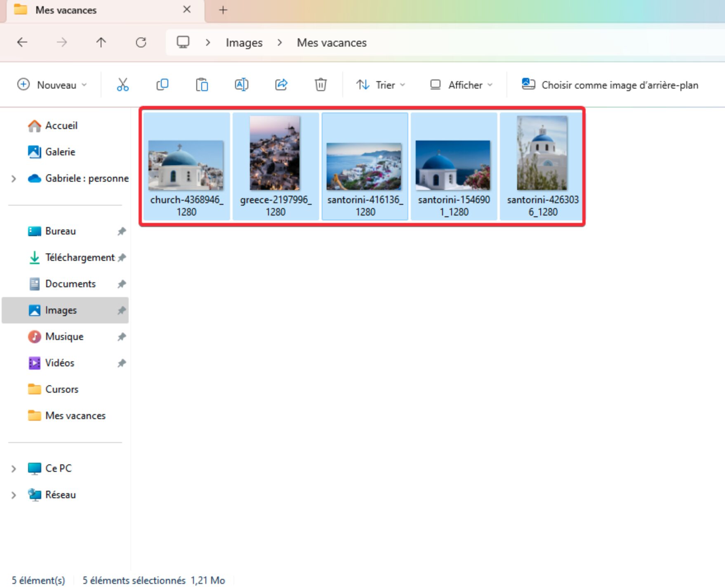725x588 pixels.
Task: Click the Share icon in toolbar
Action: 281,84
